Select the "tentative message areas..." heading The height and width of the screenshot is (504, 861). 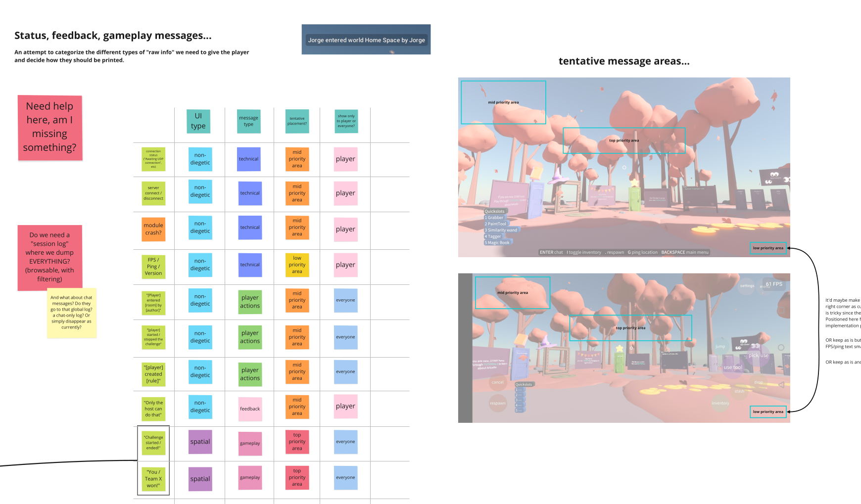coord(624,61)
